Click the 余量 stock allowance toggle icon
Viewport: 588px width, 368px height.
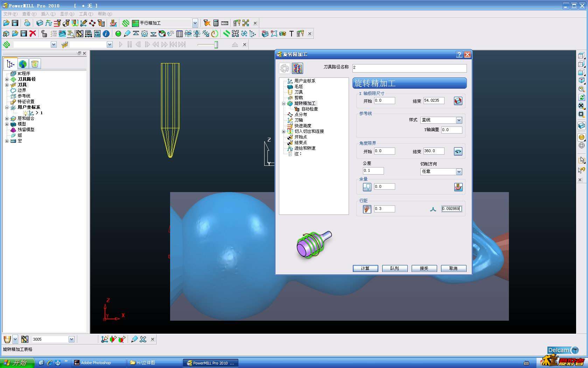point(367,187)
